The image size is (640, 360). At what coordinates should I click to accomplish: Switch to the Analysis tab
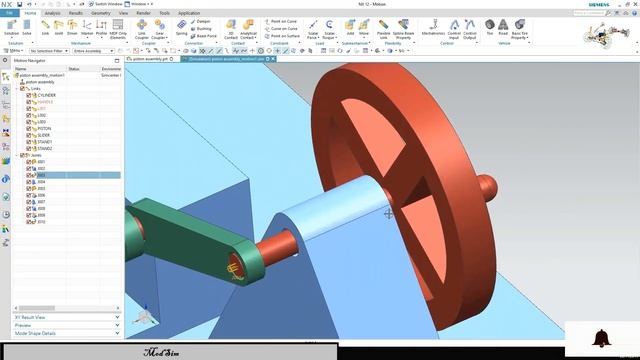tap(52, 13)
